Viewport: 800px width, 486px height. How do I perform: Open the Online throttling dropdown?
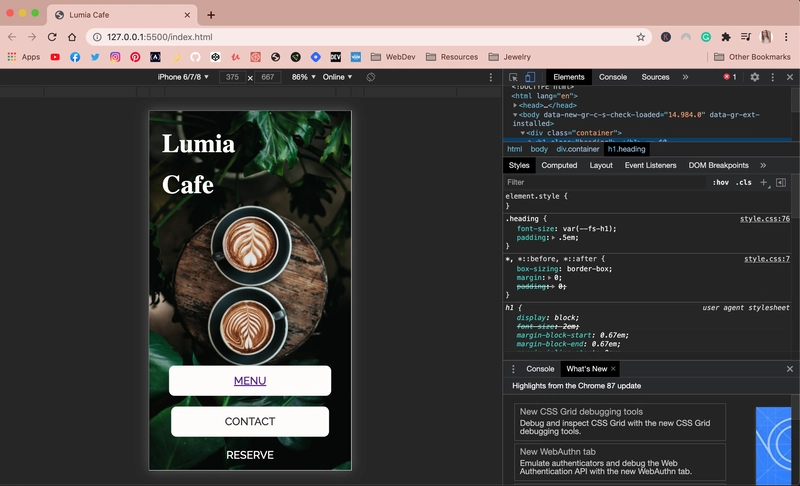337,77
